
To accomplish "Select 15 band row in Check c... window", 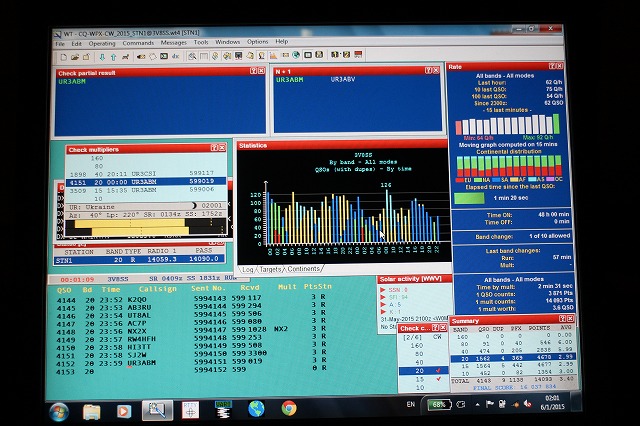I will [x=423, y=379].
